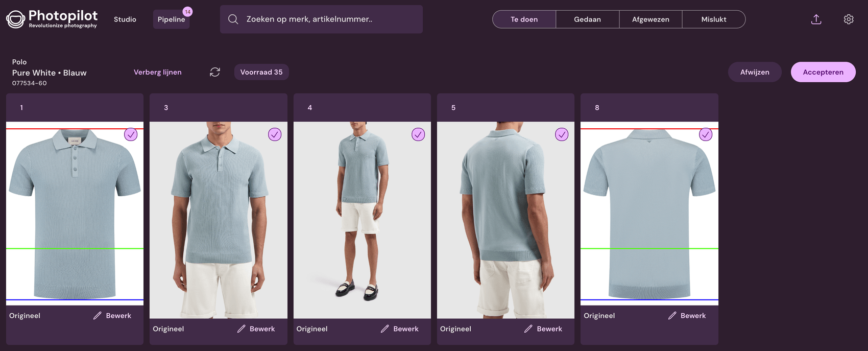868x351 pixels.
Task: Open settings gear icon
Action: click(848, 19)
